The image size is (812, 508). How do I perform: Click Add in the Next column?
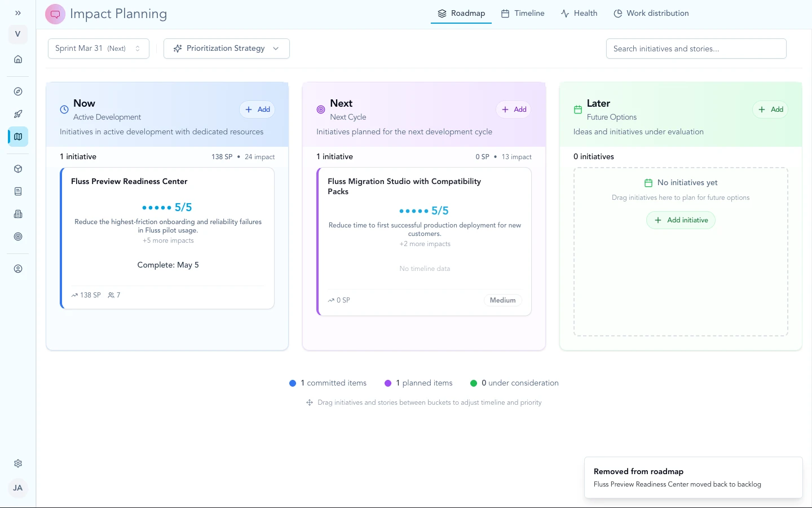(514, 110)
